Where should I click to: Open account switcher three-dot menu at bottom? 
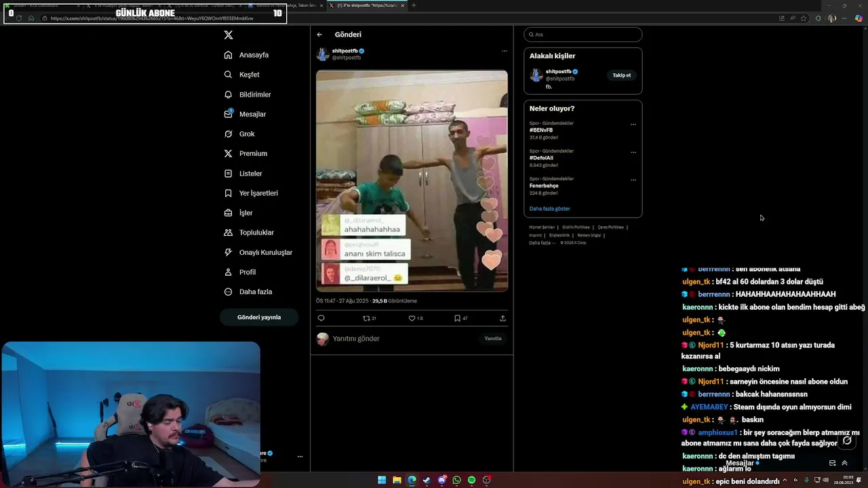pos(300,457)
